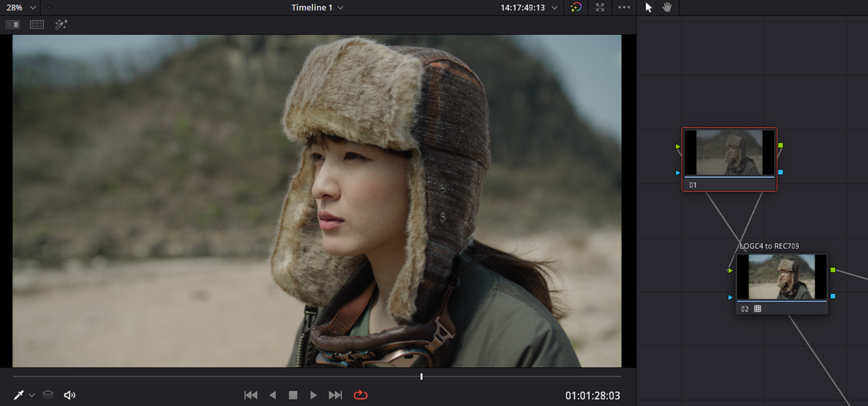868x406 pixels.
Task: Click node 02 blue key output connector
Action: (x=833, y=296)
